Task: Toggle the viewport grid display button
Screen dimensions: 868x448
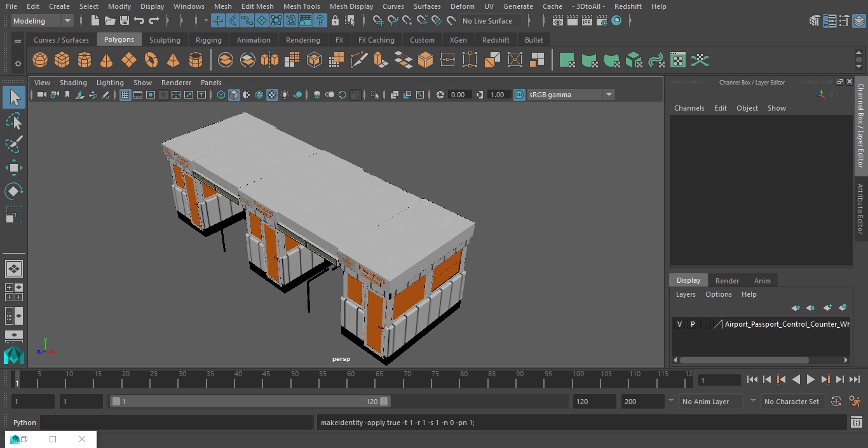Action: pyautogui.click(x=125, y=95)
